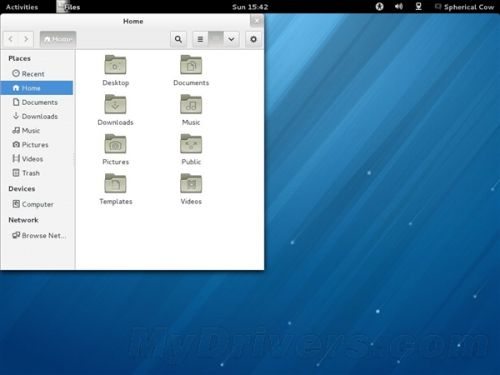Select Downloads in the sidebar

click(37, 116)
